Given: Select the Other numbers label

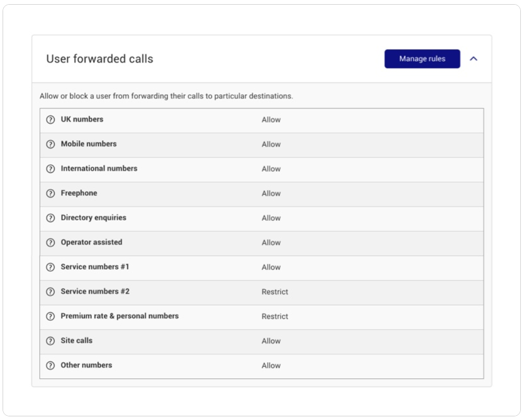Looking at the screenshot, I should coord(87,365).
